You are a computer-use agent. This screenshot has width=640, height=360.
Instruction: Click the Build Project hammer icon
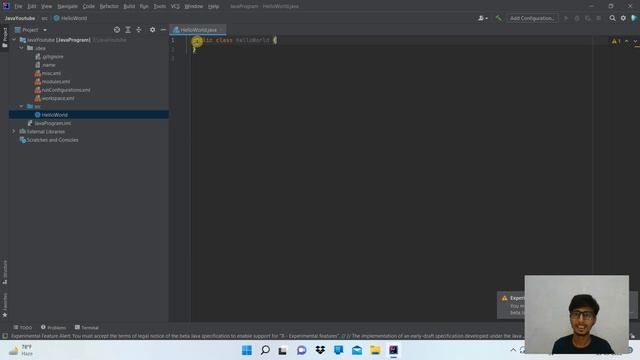click(498, 18)
